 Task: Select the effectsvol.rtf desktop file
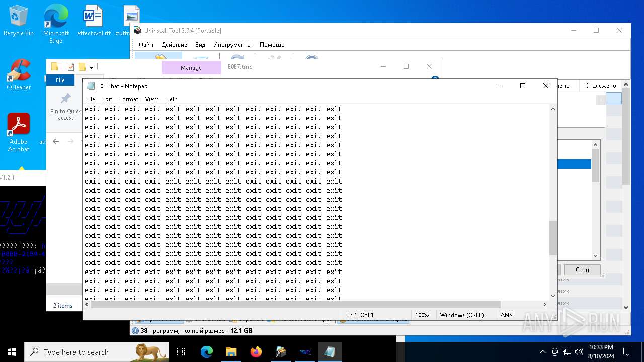(94, 21)
